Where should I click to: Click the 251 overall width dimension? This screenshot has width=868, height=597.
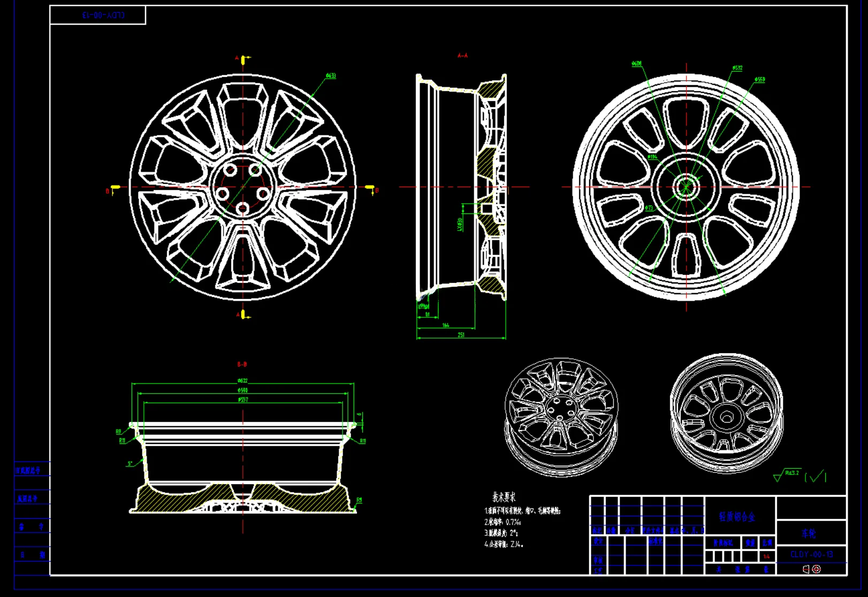click(x=461, y=335)
